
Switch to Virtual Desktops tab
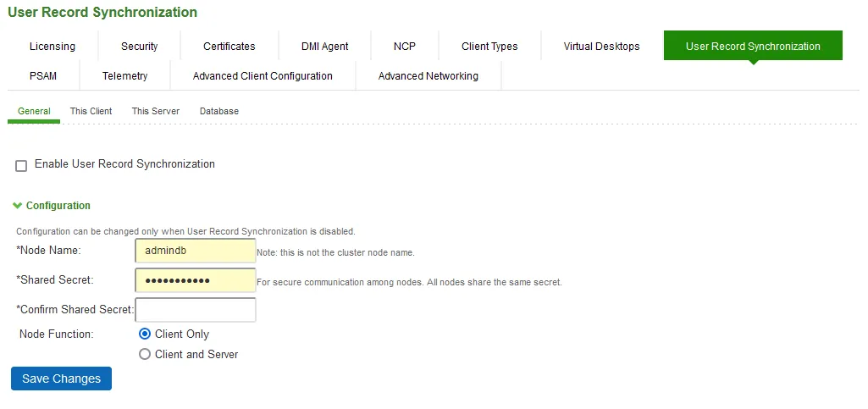[602, 46]
